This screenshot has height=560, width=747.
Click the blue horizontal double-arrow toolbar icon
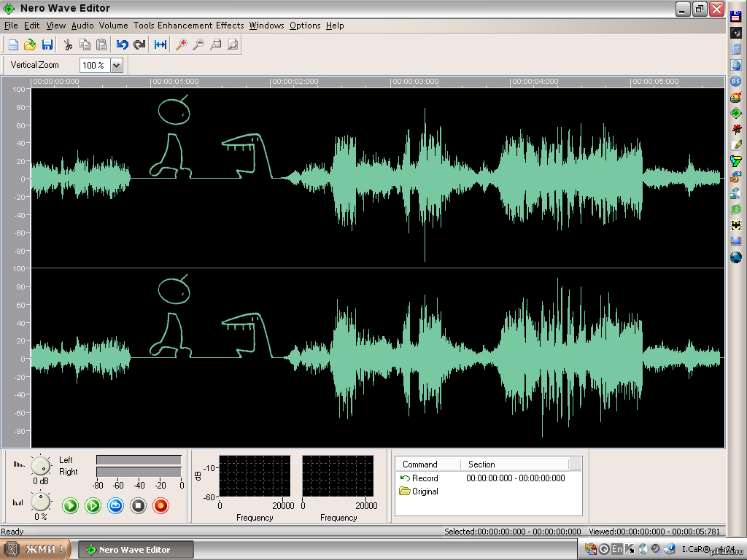(160, 44)
